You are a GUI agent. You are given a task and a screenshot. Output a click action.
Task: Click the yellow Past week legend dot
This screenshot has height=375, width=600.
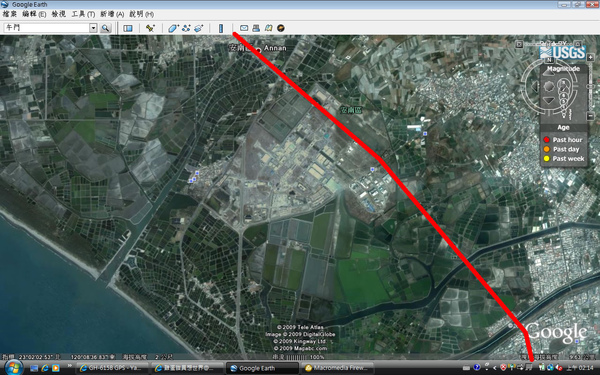[546, 158]
